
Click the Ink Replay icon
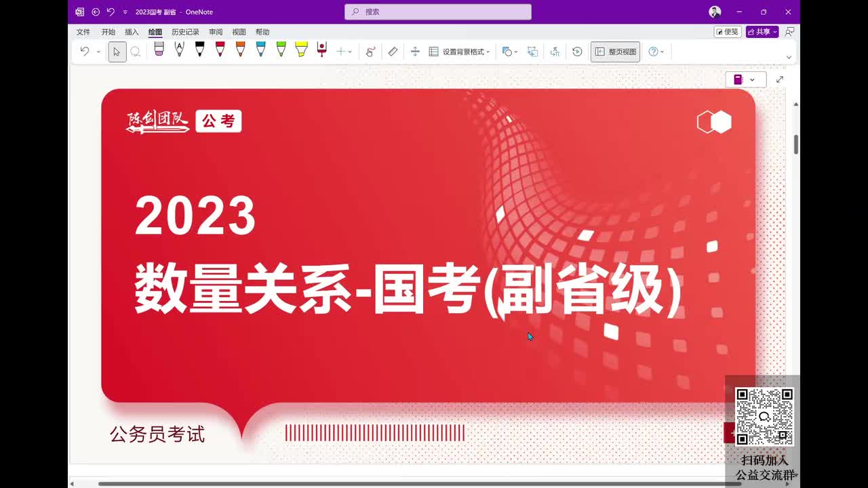click(577, 52)
